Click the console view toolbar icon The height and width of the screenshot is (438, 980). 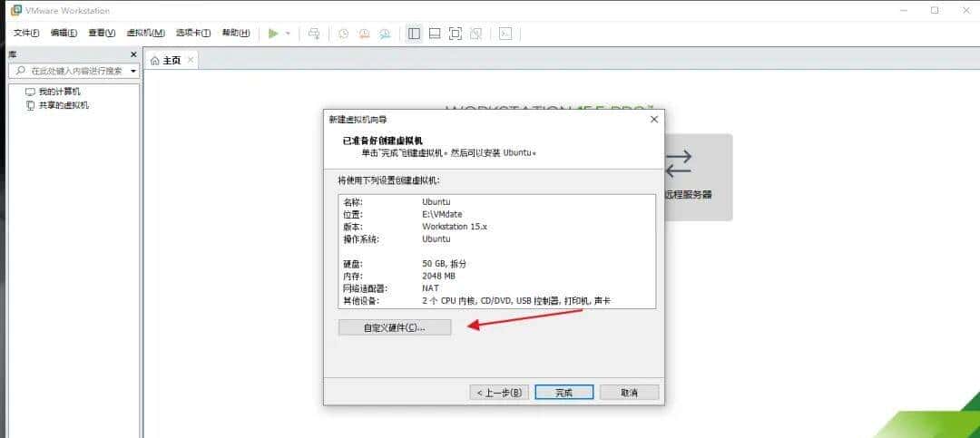pos(505,34)
